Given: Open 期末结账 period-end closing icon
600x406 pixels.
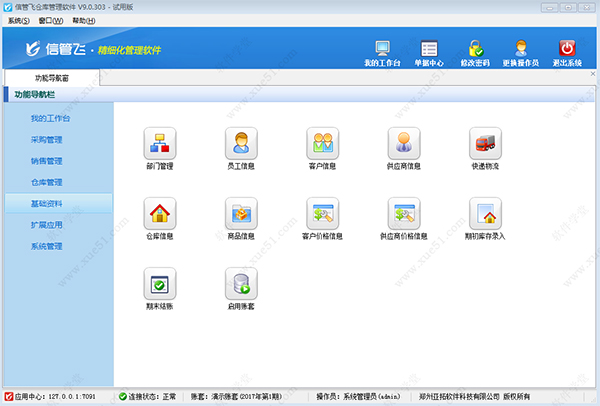Looking at the screenshot, I should point(160,284).
